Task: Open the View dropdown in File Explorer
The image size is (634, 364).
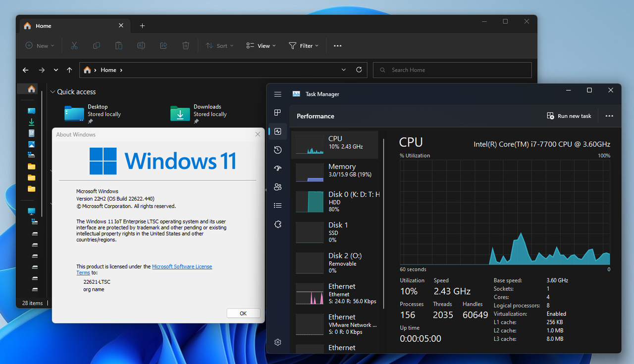Action: (x=261, y=46)
